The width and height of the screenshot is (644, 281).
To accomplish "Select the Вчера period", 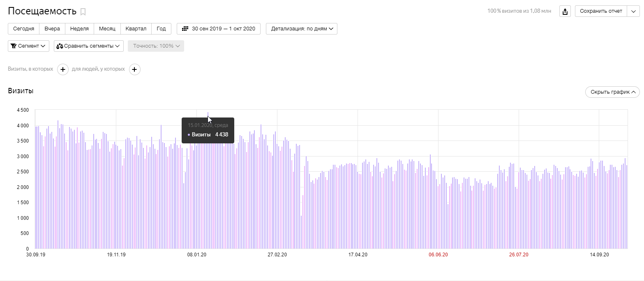I will tap(52, 29).
